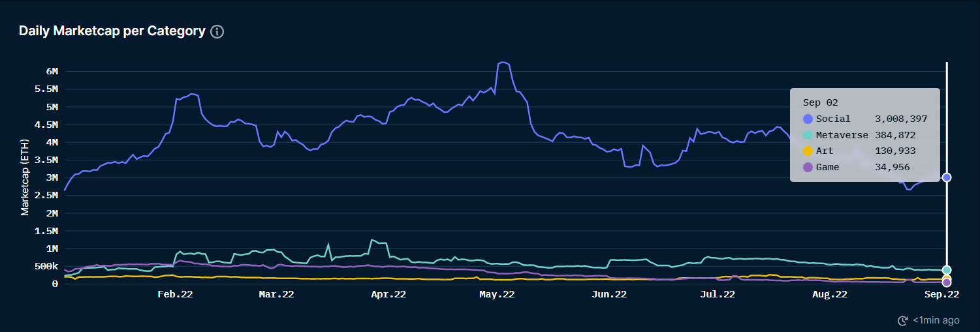The width and height of the screenshot is (980, 332).
Task: Select the blue Social data point marker on the hover line
Action: coord(947,177)
